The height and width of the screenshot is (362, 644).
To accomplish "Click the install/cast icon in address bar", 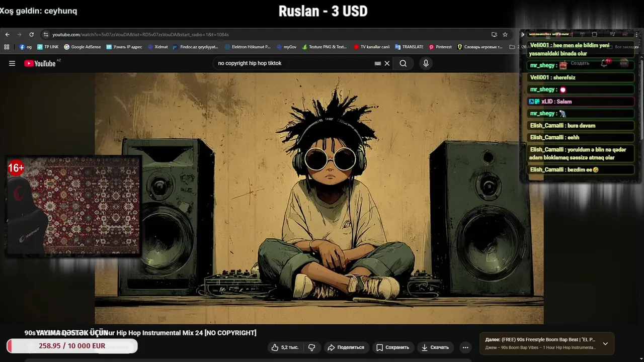I will [494, 35].
